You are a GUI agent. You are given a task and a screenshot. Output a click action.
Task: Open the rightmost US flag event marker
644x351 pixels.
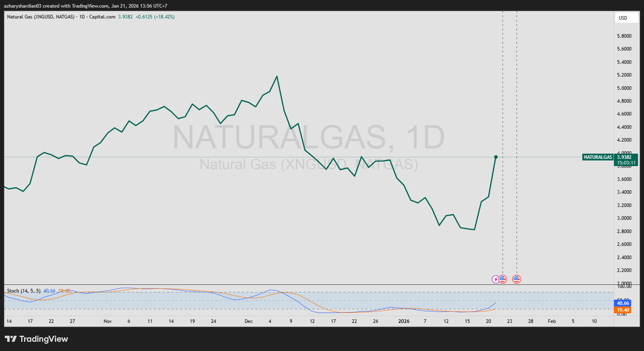517,279
